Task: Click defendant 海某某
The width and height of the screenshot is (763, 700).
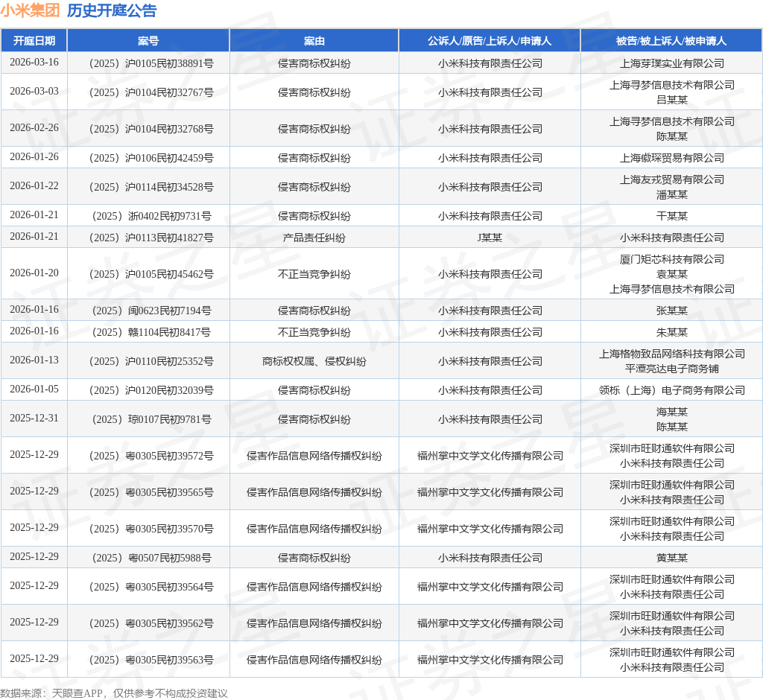Action: coord(671,412)
